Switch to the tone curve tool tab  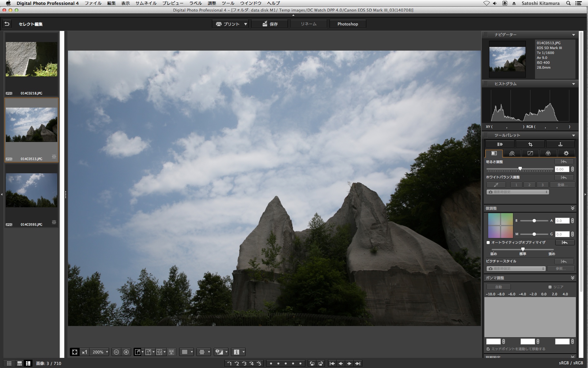[x=530, y=153]
